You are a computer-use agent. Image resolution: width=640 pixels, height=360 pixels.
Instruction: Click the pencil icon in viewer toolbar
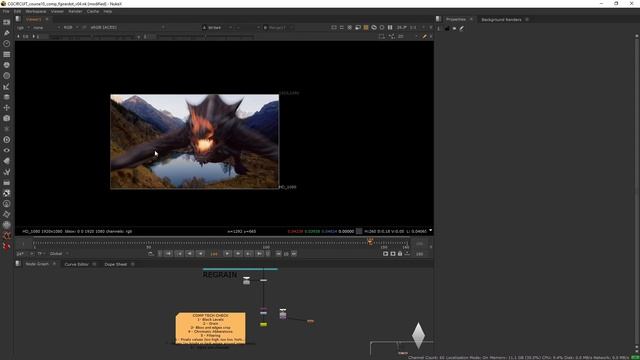click(424, 36)
